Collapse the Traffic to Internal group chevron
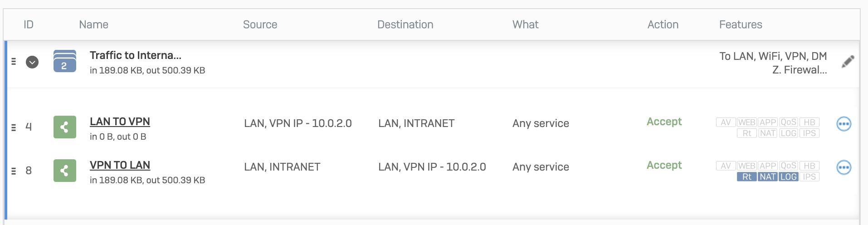868x225 pixels. click(32, 62)
